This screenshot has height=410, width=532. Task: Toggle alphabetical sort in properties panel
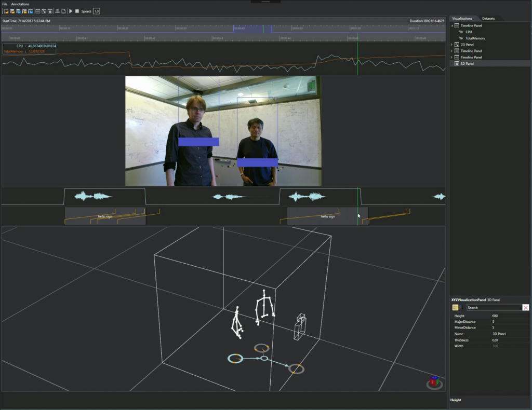pos(461,308)
